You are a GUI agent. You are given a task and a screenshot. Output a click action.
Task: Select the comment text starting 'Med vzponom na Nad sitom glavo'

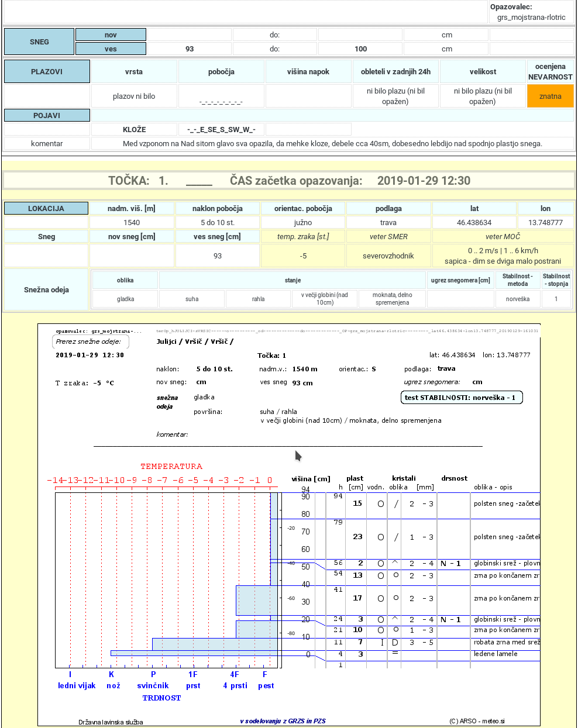(332, 143)
